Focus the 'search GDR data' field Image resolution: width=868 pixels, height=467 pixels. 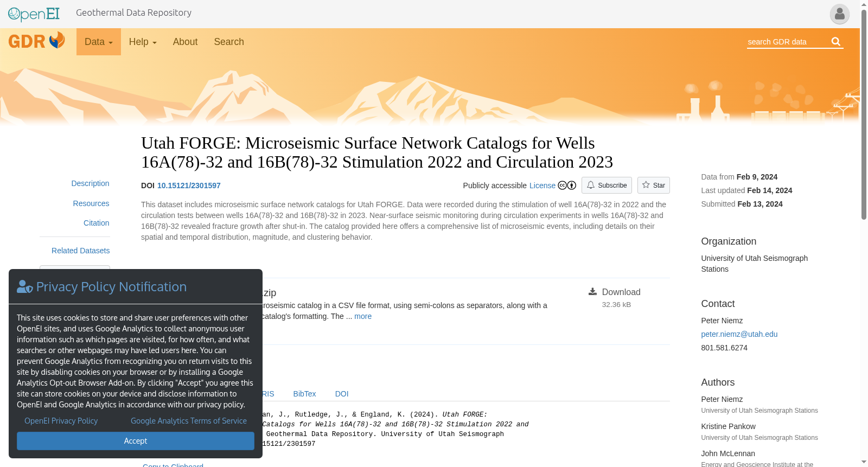pos(788,42)
